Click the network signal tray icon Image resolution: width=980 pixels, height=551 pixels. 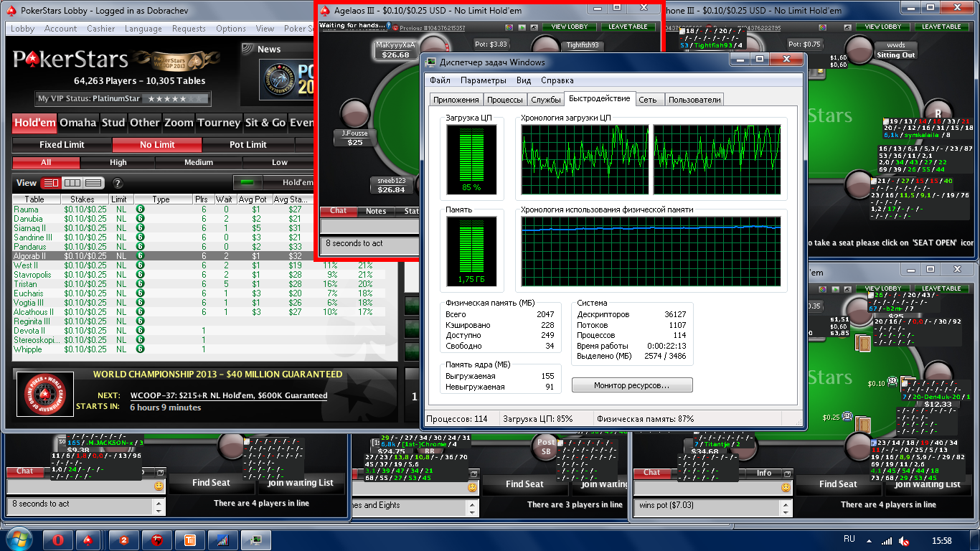click(887, 540)
